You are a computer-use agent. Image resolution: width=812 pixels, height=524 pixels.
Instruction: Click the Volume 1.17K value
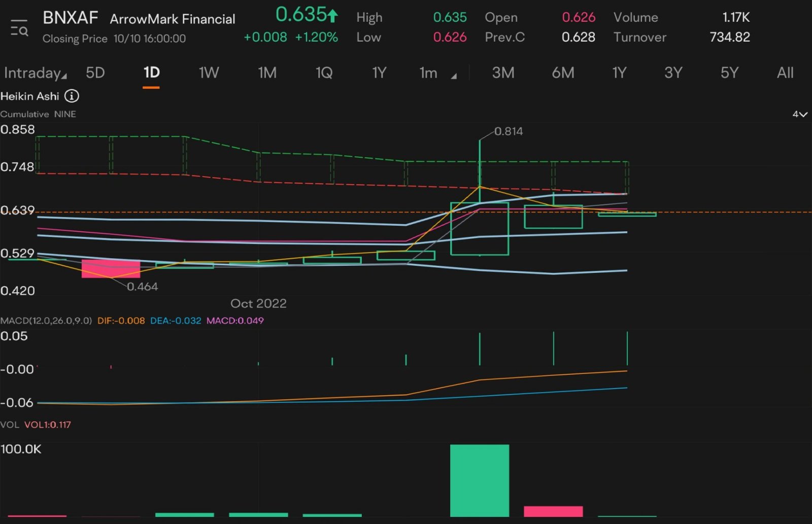pos(736,17)
